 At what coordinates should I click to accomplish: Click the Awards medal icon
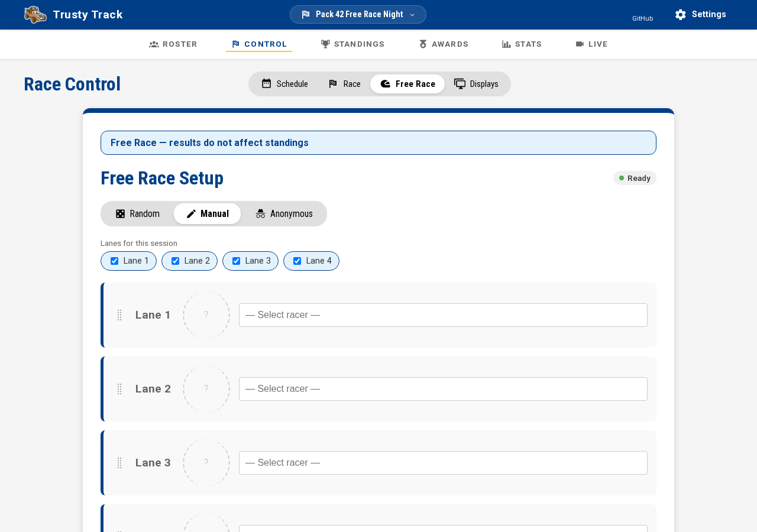pos(423,44)
